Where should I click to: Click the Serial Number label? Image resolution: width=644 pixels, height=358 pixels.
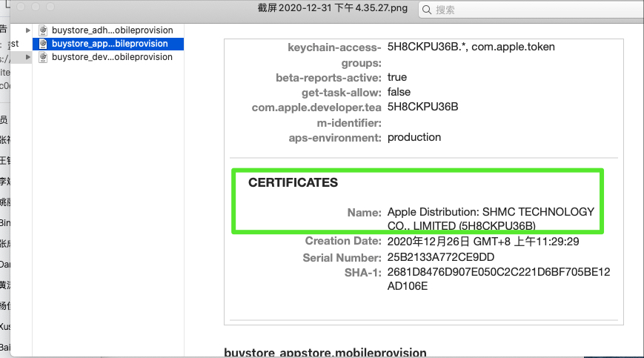coord(342,258)
